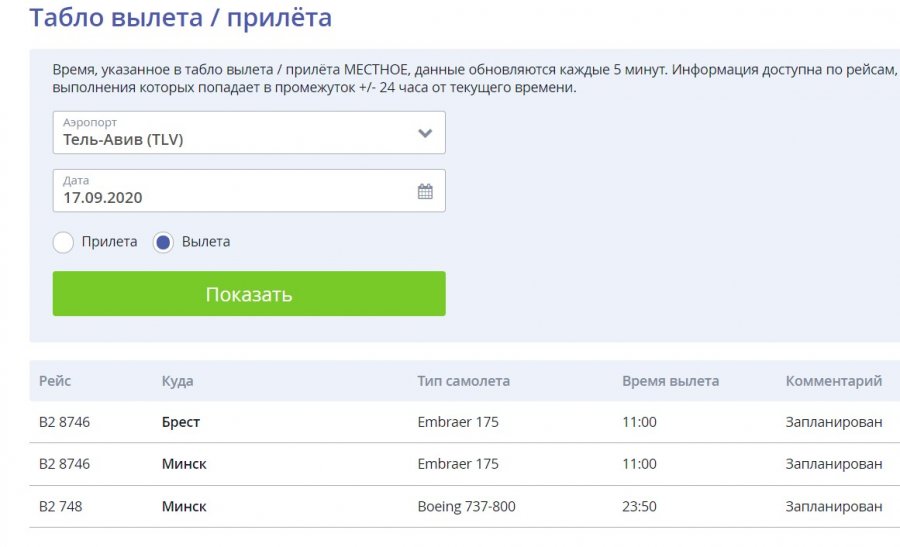The height and width of the screenshot is (547, 900).
Task: Click the green Показать button
Action: [249, 294]
